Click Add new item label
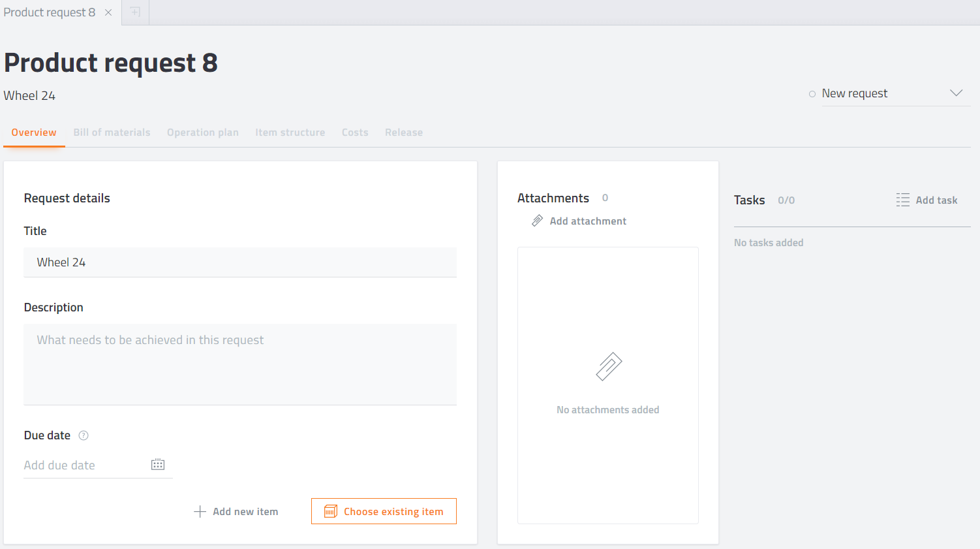Screen dimensions: 980x549 tap(245, 512)
